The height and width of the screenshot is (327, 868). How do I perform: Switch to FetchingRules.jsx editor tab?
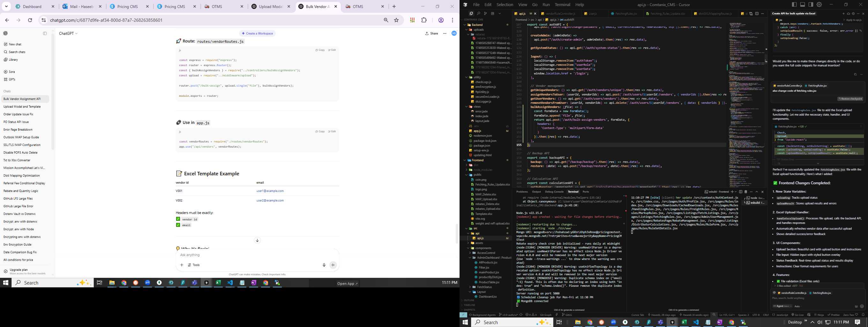[626, 13]
